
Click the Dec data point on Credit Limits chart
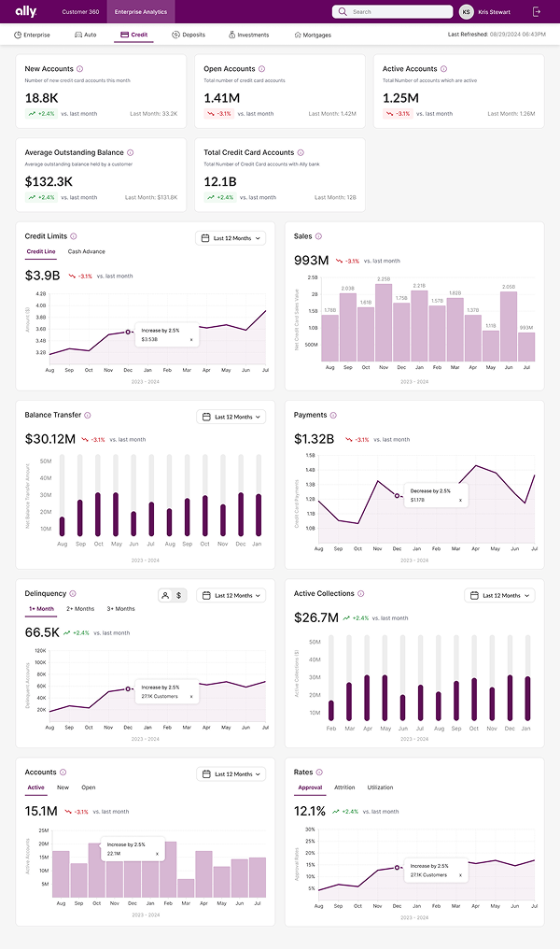[x=128, y=332]
